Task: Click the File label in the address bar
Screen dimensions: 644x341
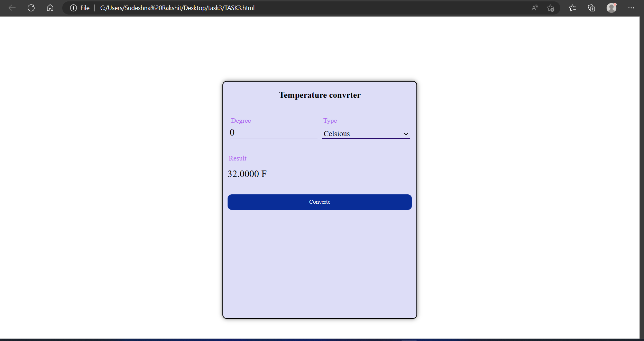Action: 84,8
